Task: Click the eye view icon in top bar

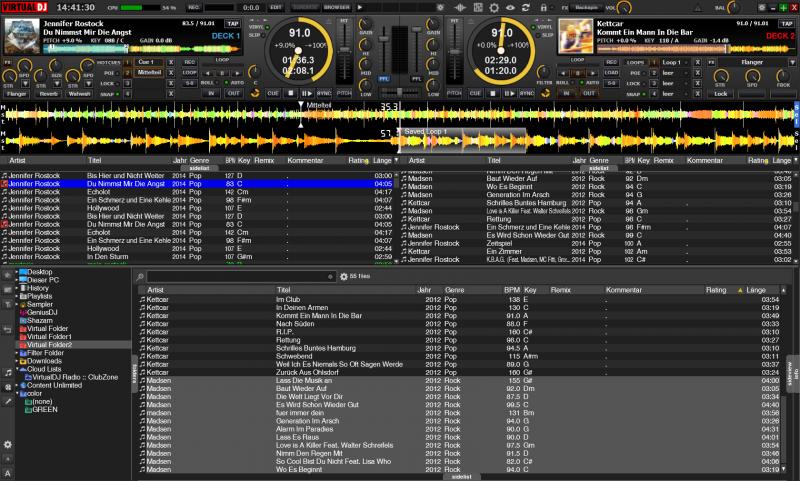Action: tap(510, 8)
